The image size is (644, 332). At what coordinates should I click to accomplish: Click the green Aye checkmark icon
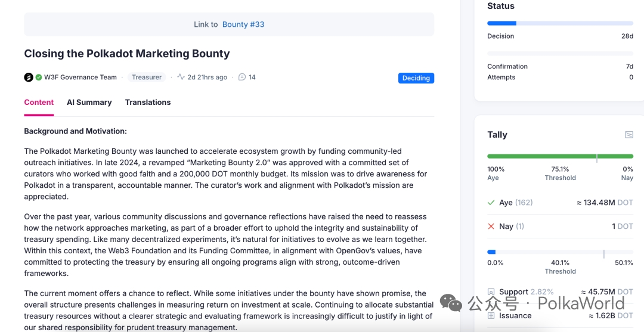tap(491, 203)
